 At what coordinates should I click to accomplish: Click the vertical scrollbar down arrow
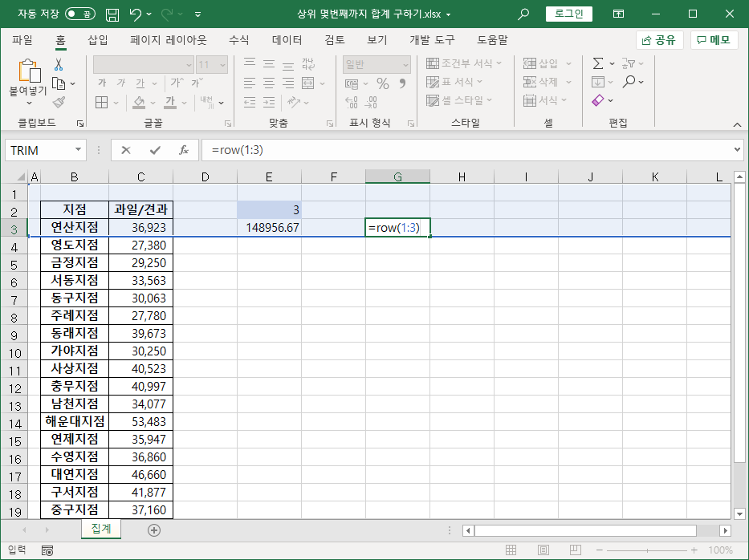tap(739, 514)
